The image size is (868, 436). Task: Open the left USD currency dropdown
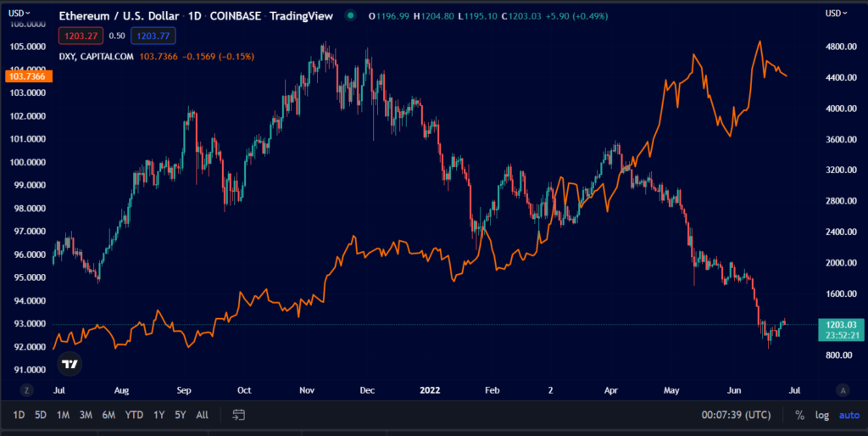coord(20,13)
